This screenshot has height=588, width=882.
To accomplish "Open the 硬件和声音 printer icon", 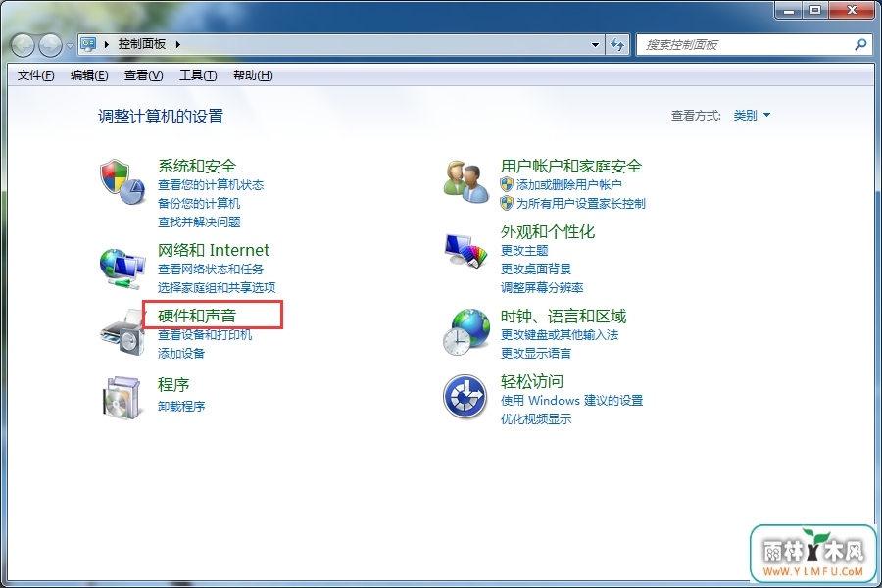I will click(122, 333).
